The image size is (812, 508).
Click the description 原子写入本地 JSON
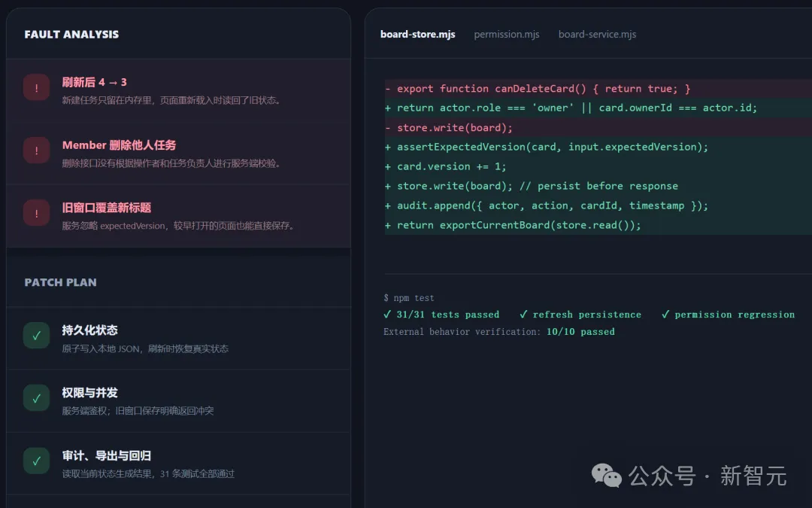tap(145, 349)
